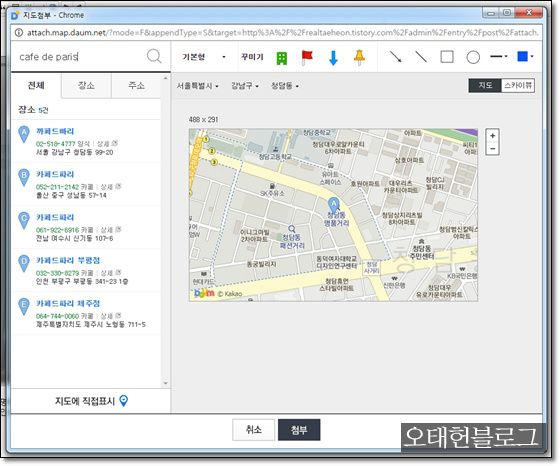Click the 꾸미기 decorate label
Image resolution: width=560 pixels, height=466 pixels.
pyautogui.click(x=252, y=57)
